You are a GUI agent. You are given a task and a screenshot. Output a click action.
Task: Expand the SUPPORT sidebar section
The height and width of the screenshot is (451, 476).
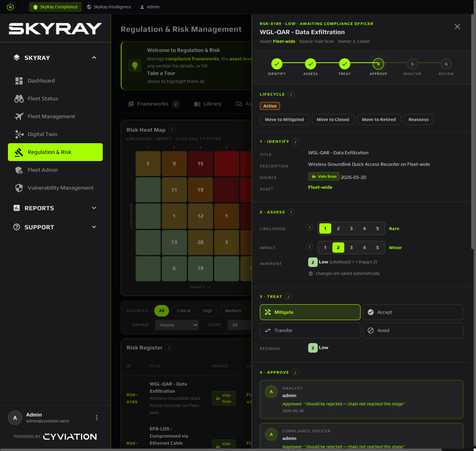(x=94, y=227)
